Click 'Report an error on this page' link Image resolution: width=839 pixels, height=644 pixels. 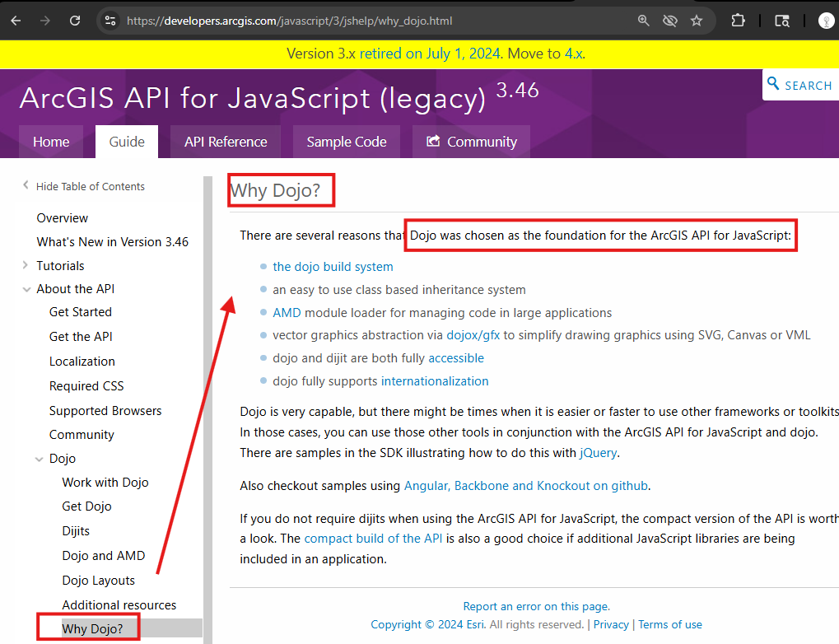tap(536, 606)
